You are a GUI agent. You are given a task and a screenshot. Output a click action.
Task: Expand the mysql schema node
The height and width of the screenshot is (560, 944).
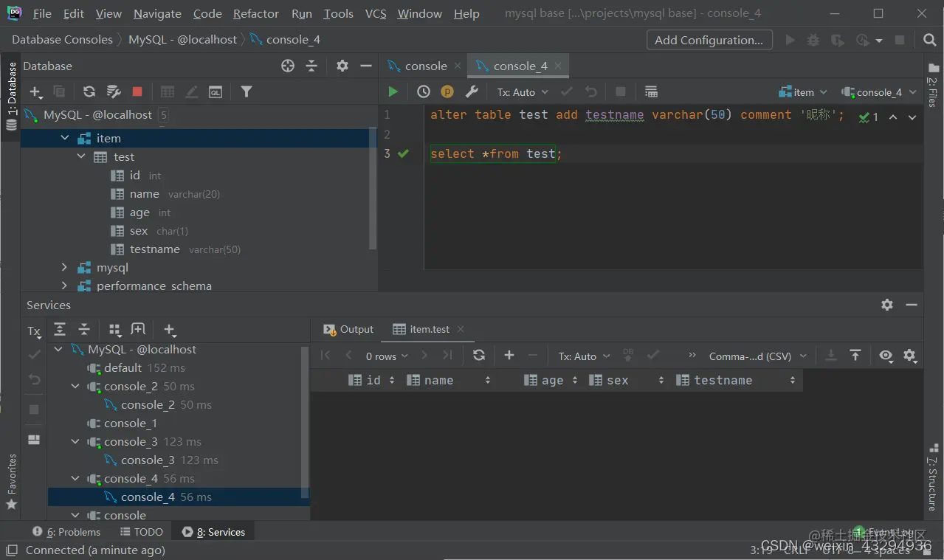coord(64,267)
